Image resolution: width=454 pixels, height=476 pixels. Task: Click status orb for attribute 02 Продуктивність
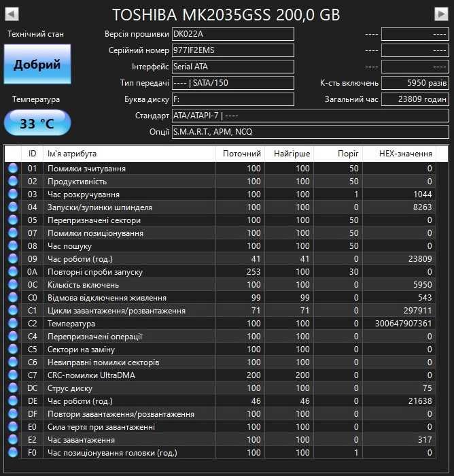click(13, 182)
